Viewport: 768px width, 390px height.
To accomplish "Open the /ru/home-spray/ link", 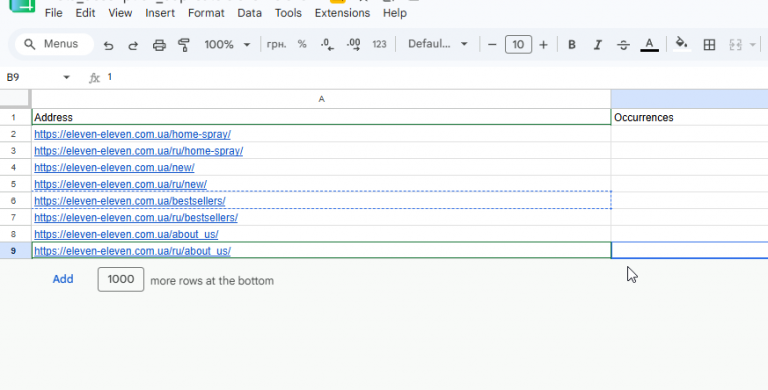I will (x=139, y=151).
